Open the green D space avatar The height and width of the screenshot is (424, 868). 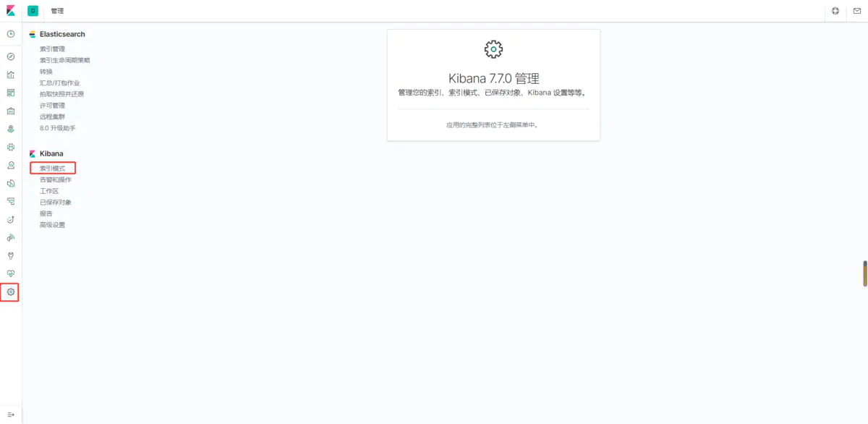[x=33, y=11]
